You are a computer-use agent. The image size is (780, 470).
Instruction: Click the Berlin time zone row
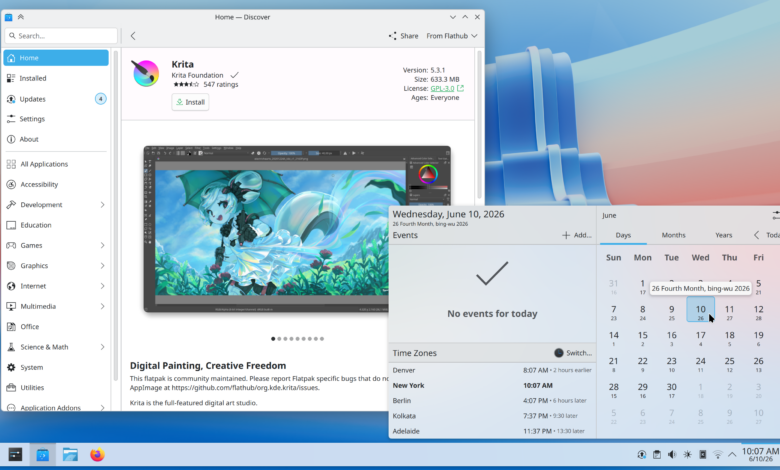(x=492, y=401)
